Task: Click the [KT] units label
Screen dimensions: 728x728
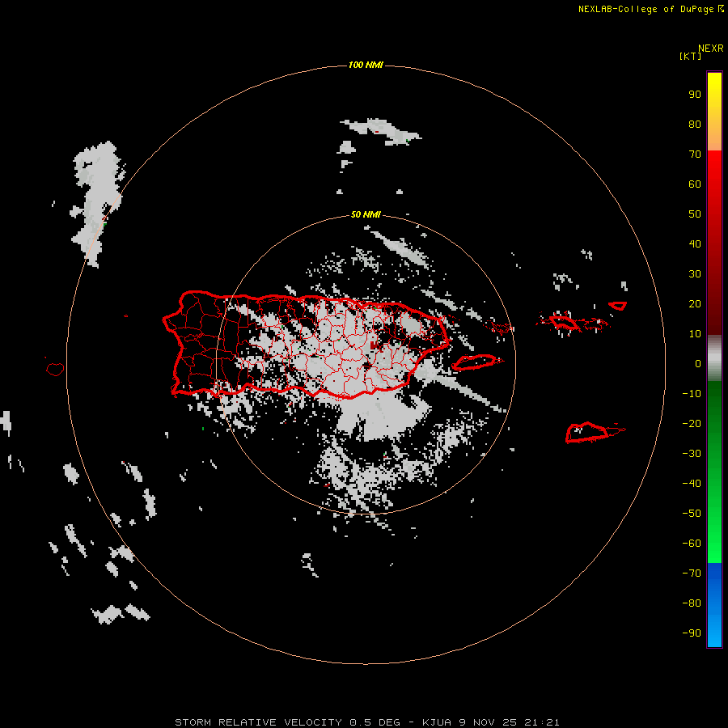Action: click(691, 56)
